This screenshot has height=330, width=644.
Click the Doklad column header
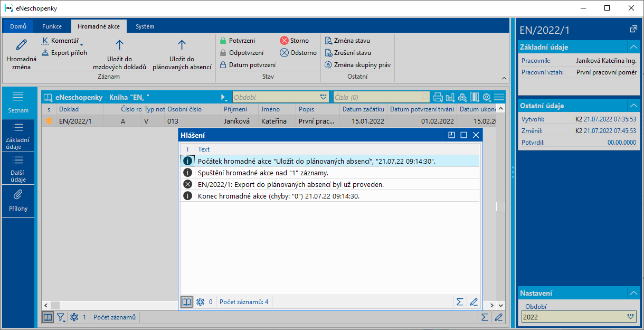click(x=80, y=109)
